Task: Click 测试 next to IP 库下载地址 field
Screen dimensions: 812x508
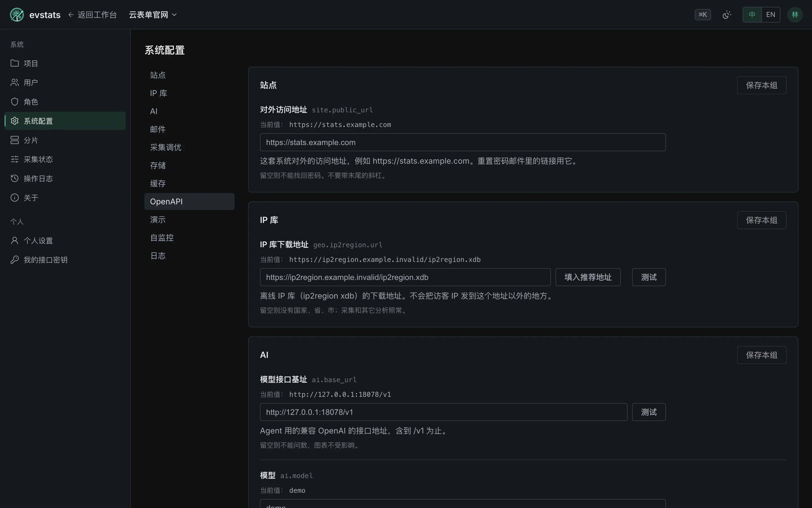Action: pyautogui.click(x=648, y=277)
